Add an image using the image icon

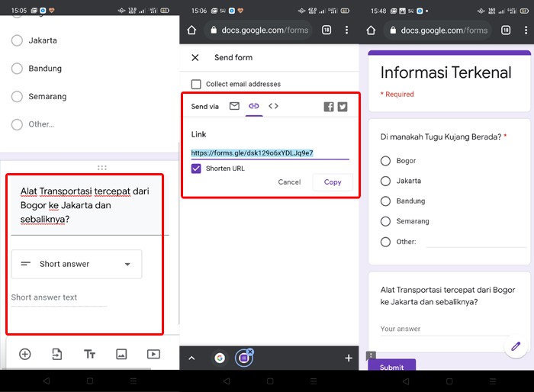(121, 354)
